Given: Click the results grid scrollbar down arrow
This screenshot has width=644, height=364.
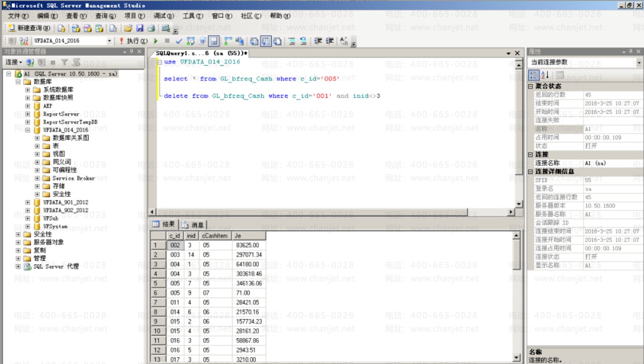Looking at the screenshot, I should tap(517, 358).
